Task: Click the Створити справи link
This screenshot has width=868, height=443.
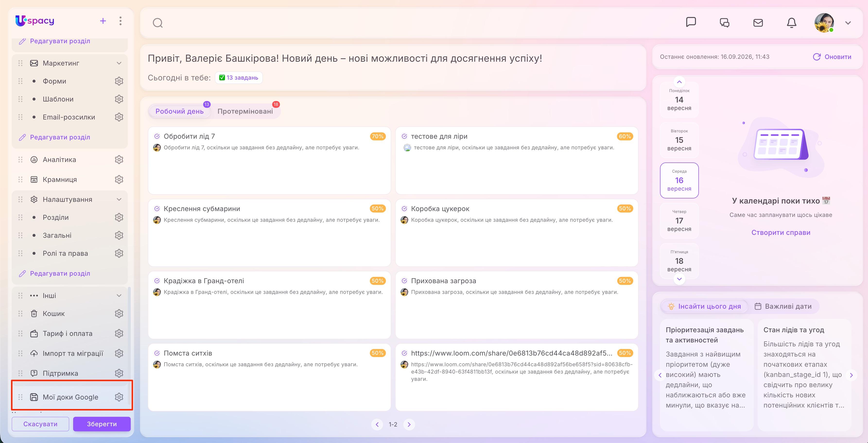Action: point(781,233)
